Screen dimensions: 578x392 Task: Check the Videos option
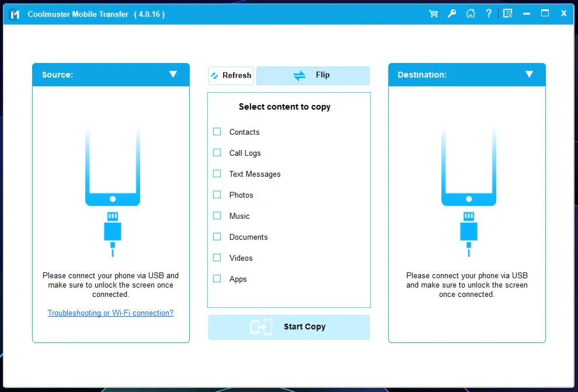pos(217,257)
